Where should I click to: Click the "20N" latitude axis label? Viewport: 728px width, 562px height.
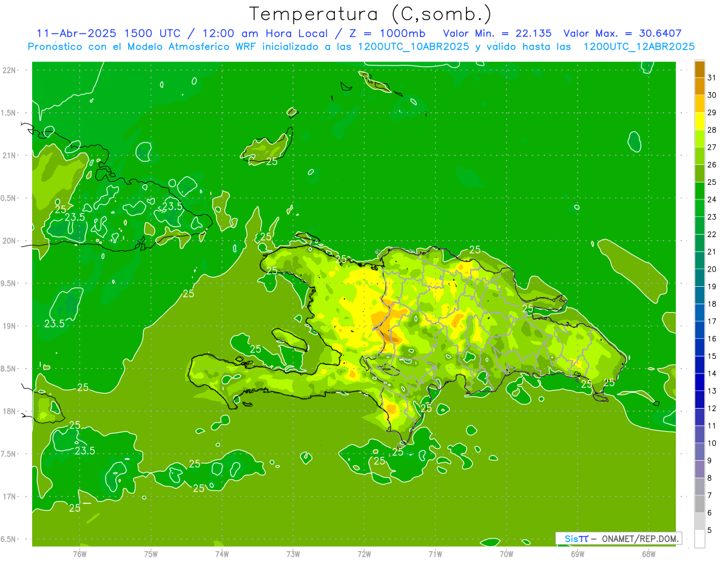coord(10,241)
